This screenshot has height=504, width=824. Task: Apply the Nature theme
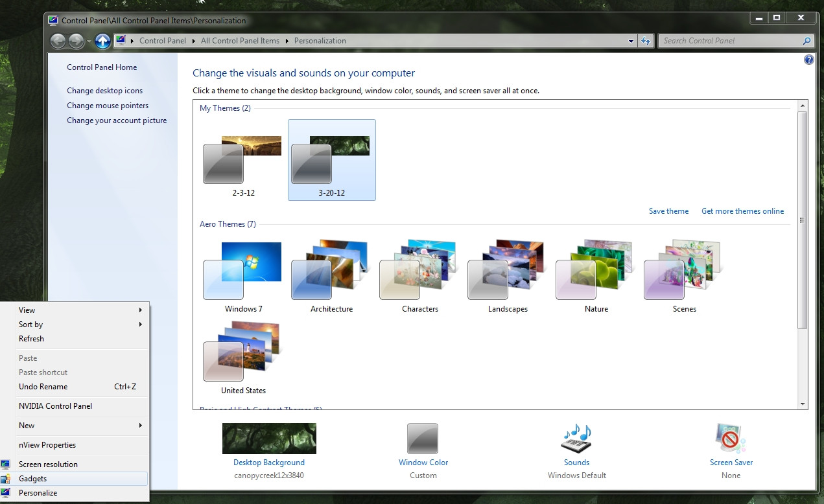(x=596, y=277)
